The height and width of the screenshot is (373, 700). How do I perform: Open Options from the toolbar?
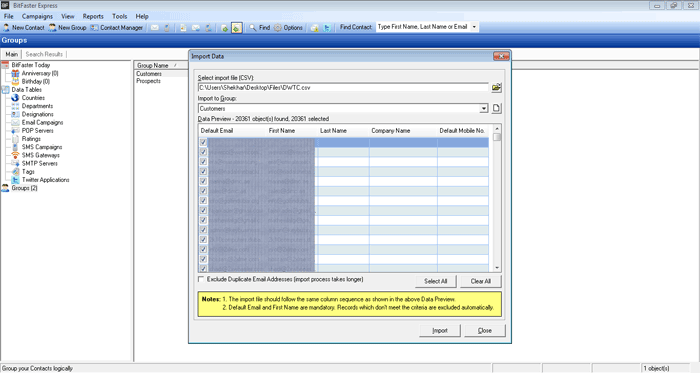click(288, 28)
